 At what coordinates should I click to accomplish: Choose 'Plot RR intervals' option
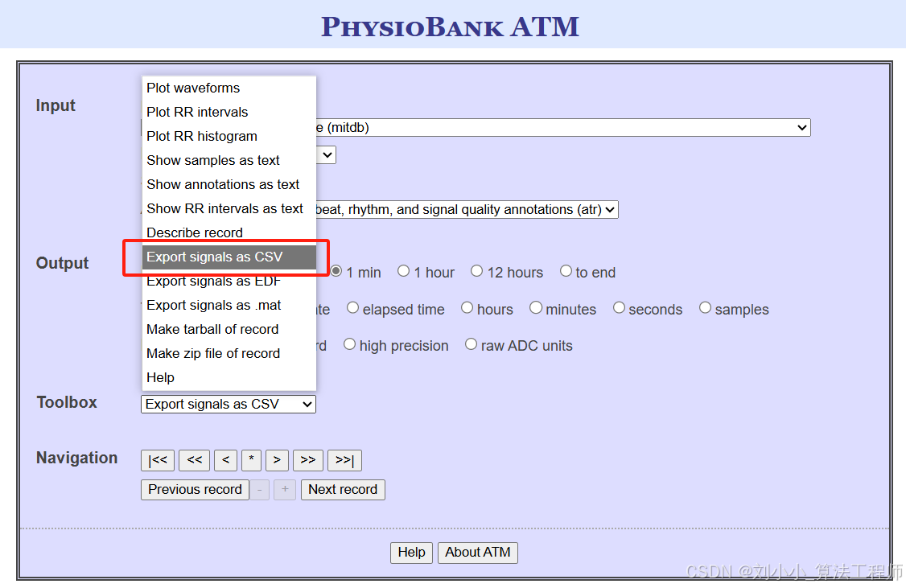[x=229, y=112]
